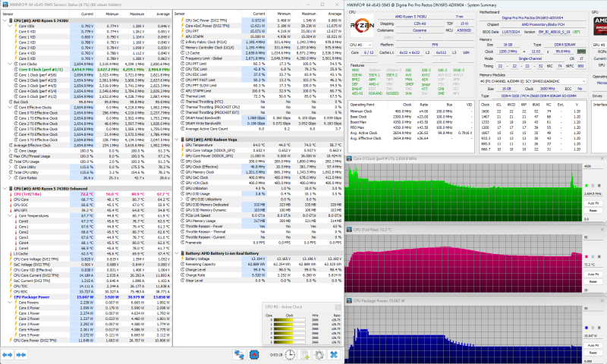Click the Boost Max operating point row
Image resolution: width=607 pixels, height=364 pixels.
pyautogui.click(x=411, y=122)
